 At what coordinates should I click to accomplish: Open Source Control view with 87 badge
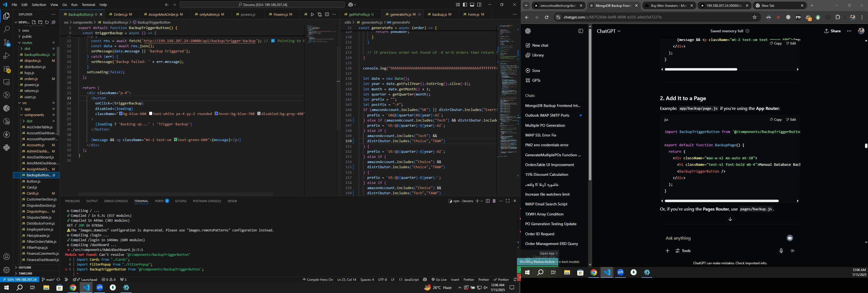(7, 43)
